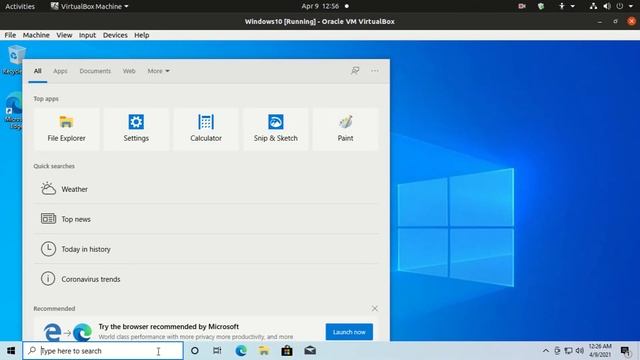
Task: Show hidden system tray icons
Action: (546, 351)
